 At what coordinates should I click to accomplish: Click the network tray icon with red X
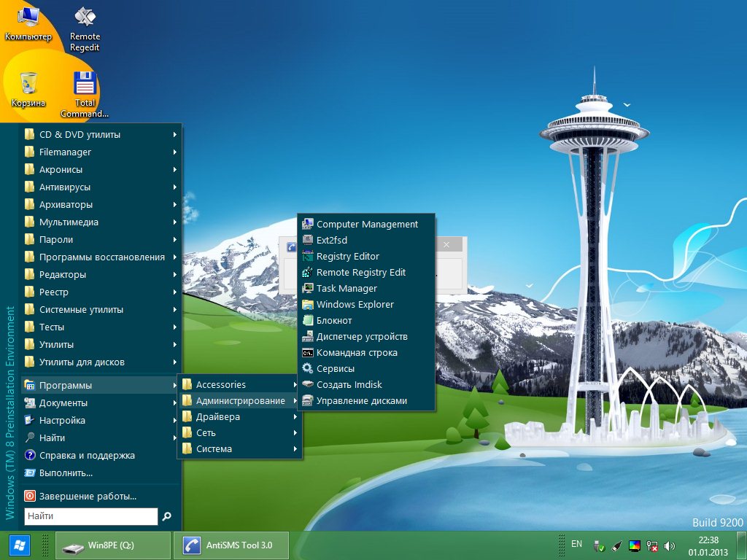click(x=653, y=545)
